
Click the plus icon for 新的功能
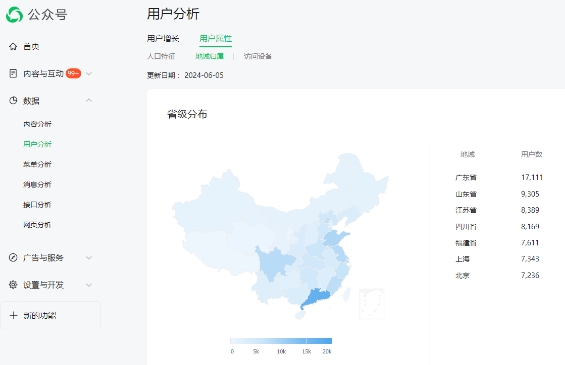tap(13, 316)
